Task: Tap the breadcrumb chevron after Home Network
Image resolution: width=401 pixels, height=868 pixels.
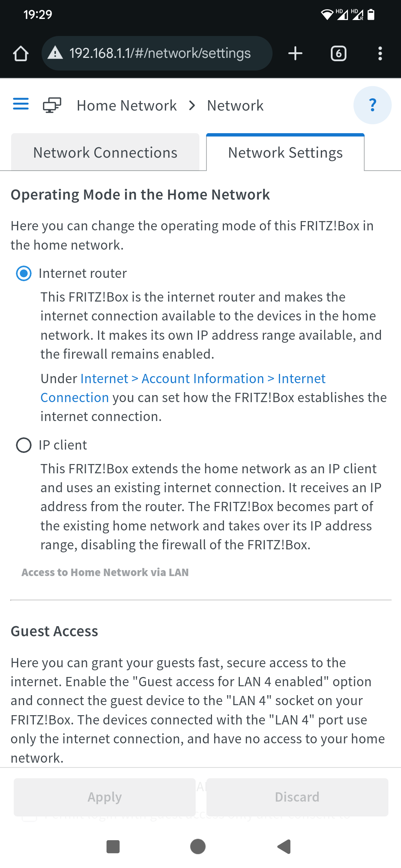Action: point(192,106)
